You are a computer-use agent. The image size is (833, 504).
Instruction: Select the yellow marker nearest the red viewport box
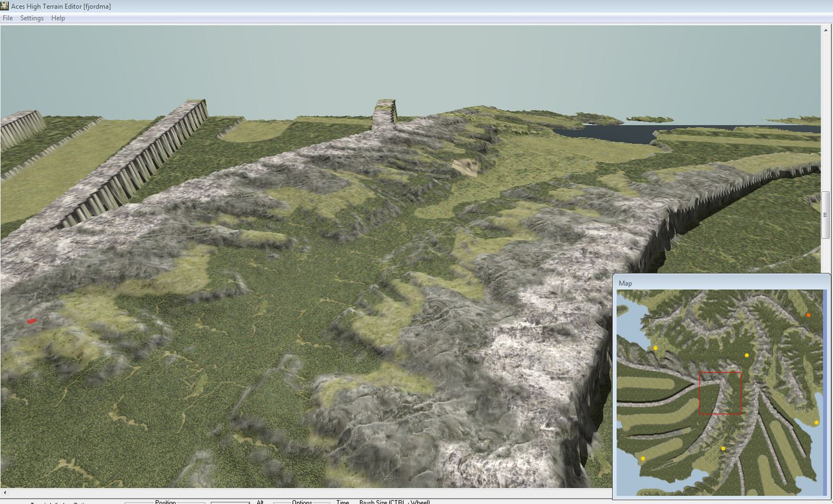click(x=746, y=355)
